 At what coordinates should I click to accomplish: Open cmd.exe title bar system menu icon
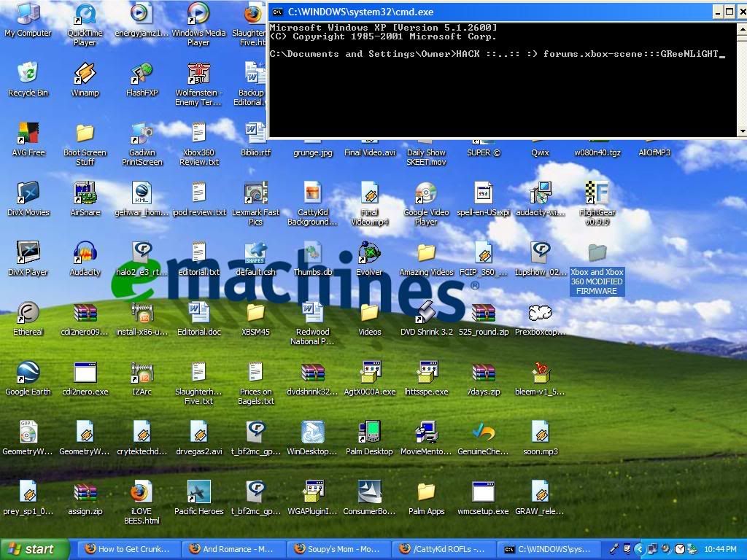click(x=277, y=12)
